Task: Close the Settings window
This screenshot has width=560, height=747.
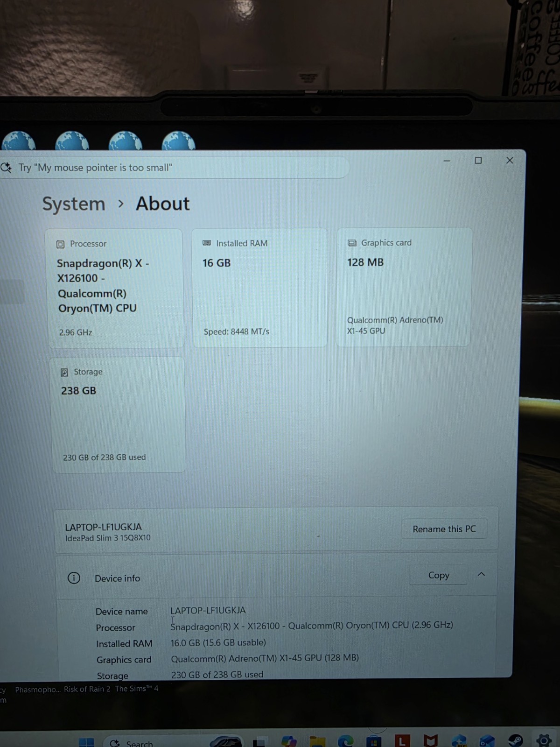Action: (x=510, y=161)
